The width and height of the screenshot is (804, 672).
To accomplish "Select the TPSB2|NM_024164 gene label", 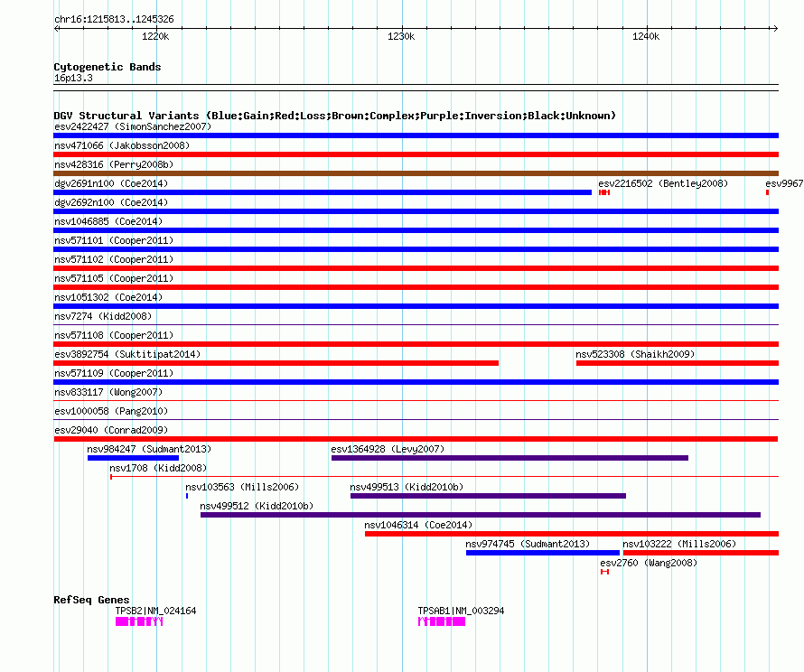I will tap(155, 611).
